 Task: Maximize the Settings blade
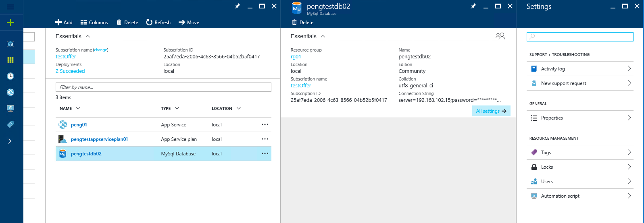625,6
